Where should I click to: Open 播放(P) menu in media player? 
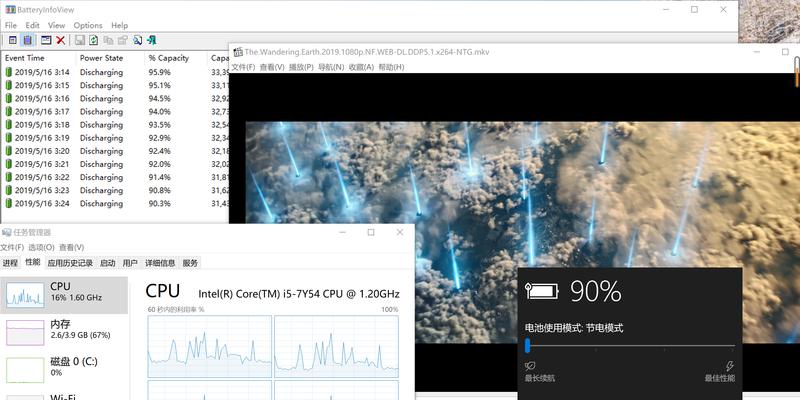pos(301,67)
